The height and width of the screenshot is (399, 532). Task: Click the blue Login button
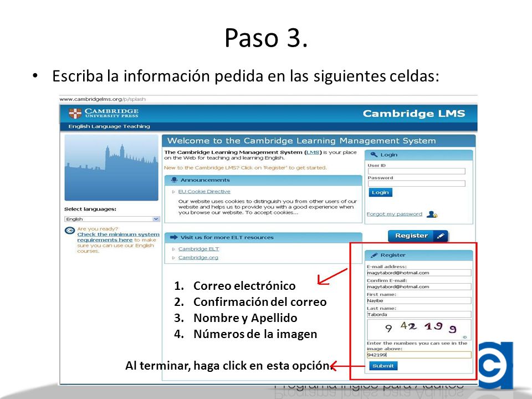pyautogui.click(x=380, y=192)
